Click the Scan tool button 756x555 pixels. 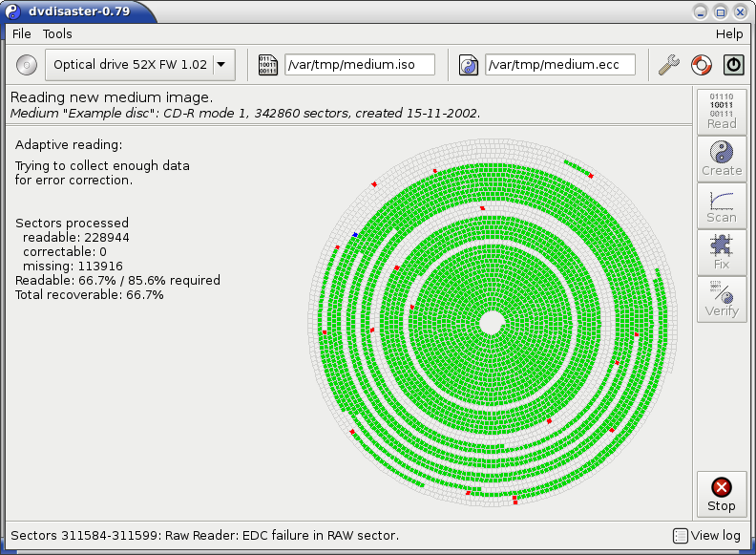[722, 205]
